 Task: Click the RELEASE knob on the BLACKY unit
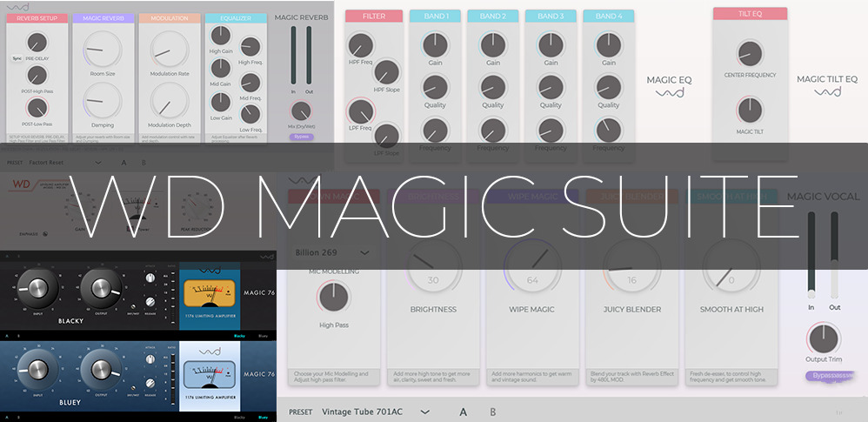(150, 303)
